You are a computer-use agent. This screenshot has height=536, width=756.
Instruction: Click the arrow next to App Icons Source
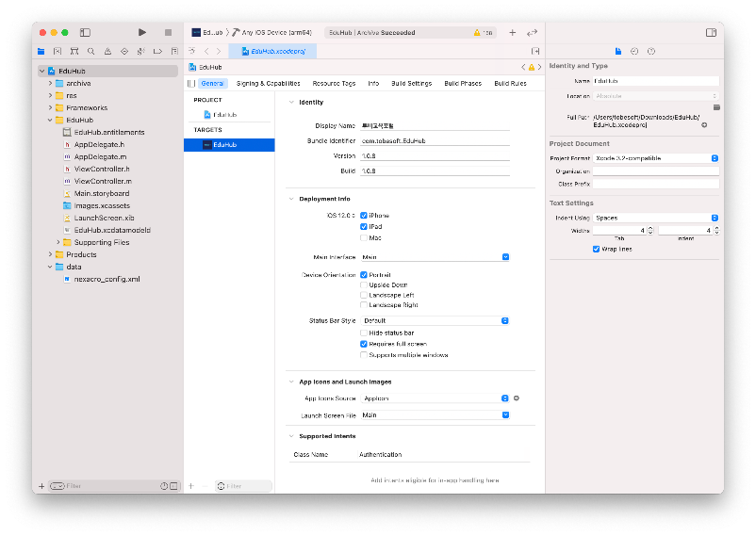point(517,398)
